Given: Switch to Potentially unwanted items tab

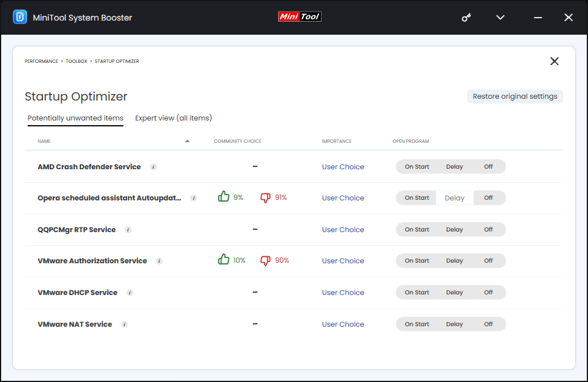Looking at the screenshot, I should 75,118.
